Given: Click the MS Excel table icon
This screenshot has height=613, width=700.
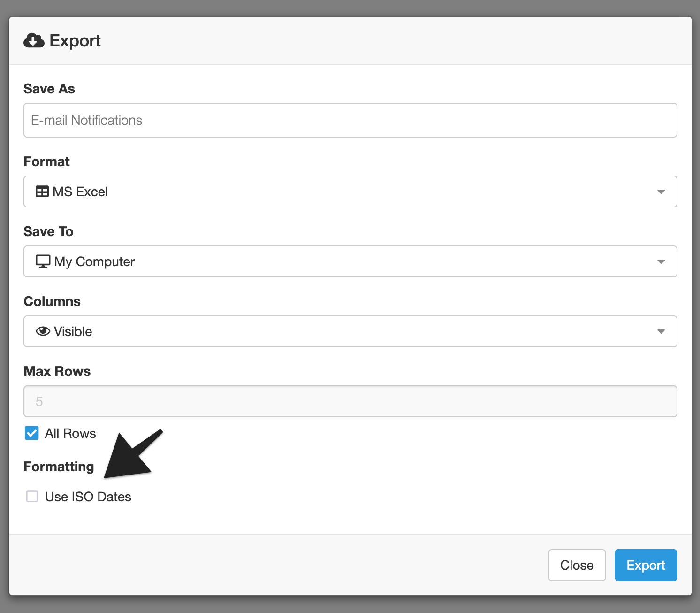Looking at the screenshot, I should coord(42,192).
